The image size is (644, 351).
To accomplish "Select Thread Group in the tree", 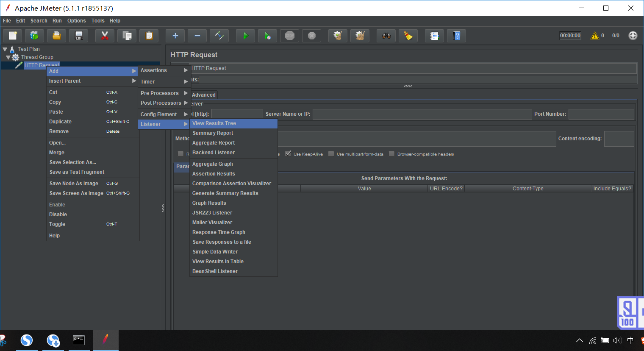I will coord(37,57).
